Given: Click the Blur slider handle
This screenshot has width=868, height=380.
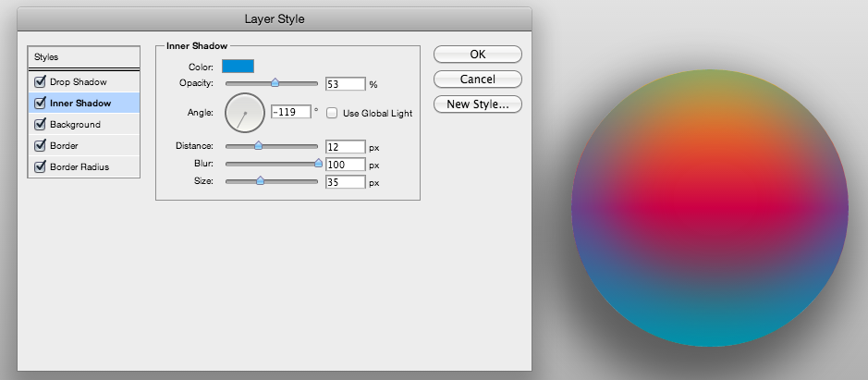Looking at the screenshot, I should point(318,164).
